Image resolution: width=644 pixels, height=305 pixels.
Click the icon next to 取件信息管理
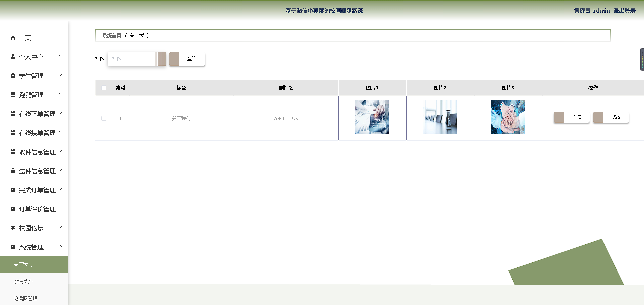click(x=13, y=152)
